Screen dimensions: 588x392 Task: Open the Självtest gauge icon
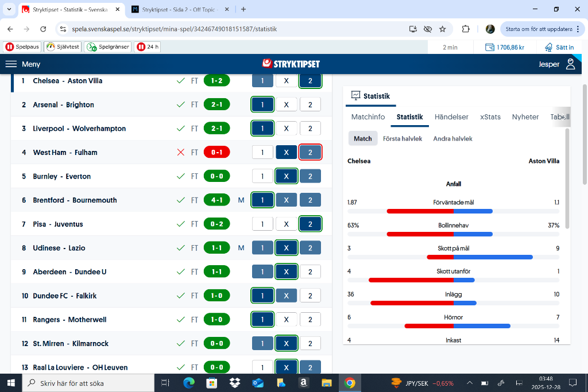click(51, 47)
